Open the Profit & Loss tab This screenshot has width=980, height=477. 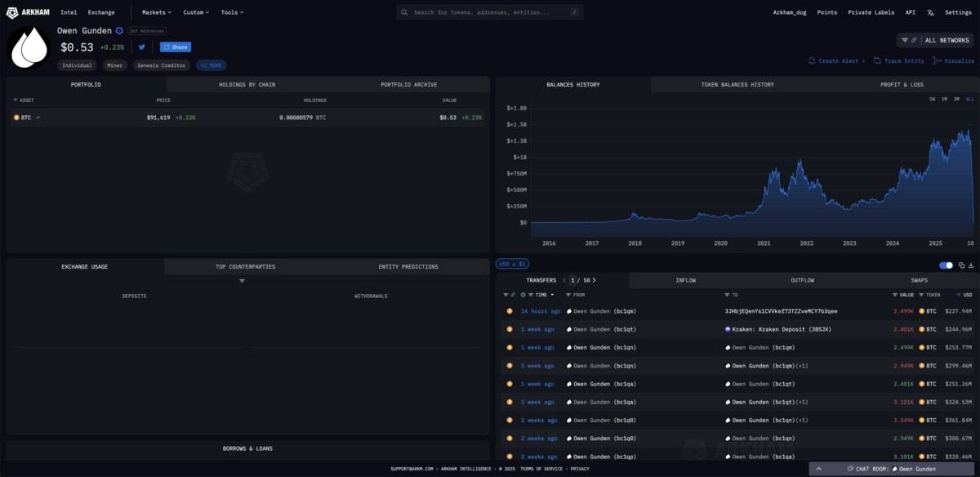pyautogui.click(x=902, y=85)
